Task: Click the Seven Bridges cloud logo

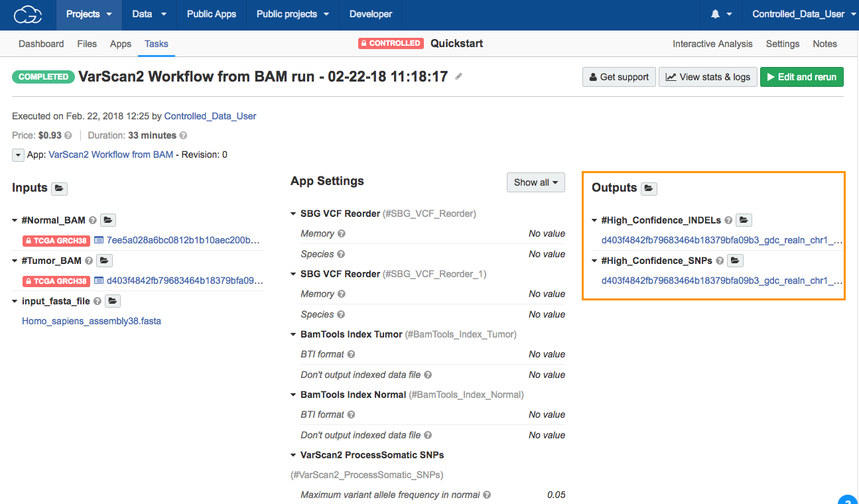Action: pos(28,14)
